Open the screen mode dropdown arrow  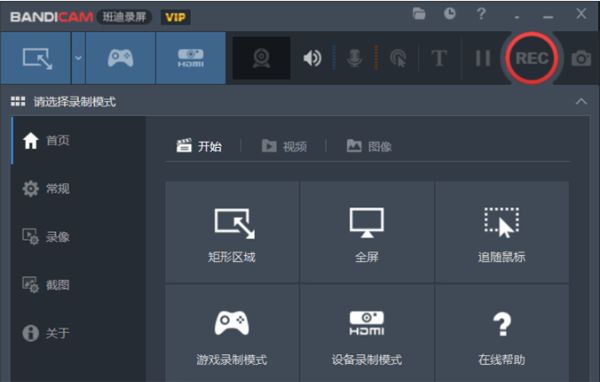point(78,58)
